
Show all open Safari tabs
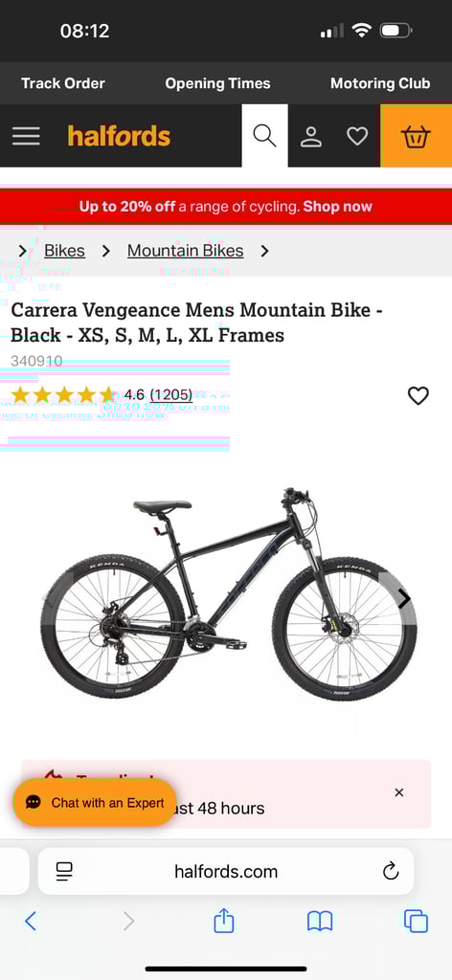[416, 922]
